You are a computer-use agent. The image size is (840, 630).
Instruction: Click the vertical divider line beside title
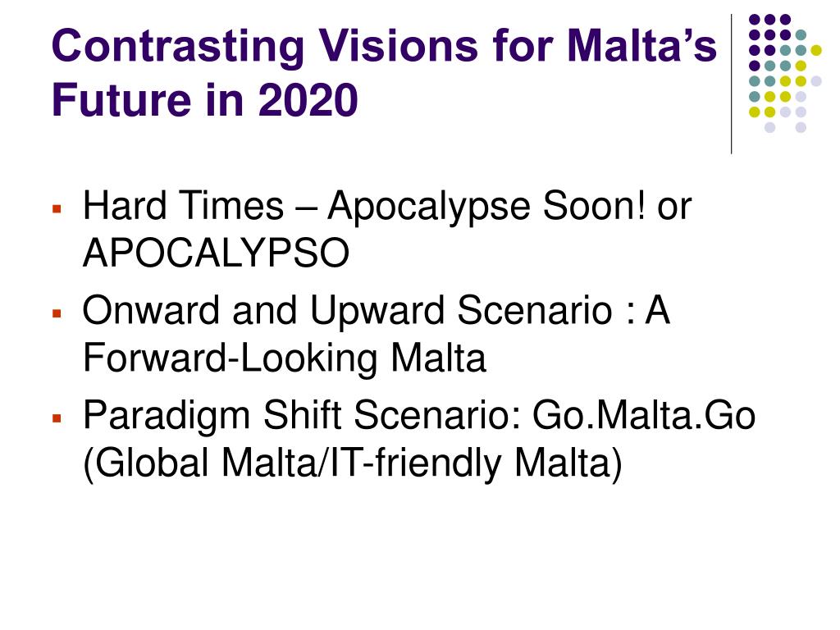pos(731,84)
